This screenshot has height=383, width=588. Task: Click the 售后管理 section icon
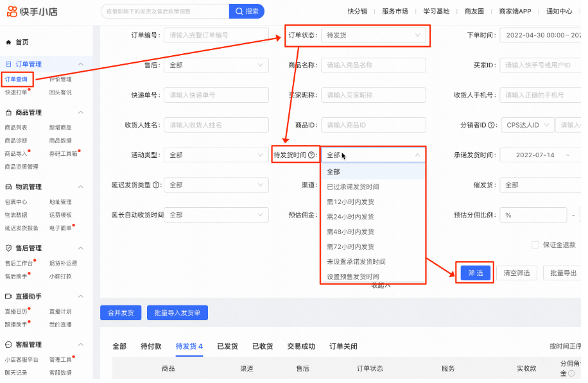pos(8,248)
